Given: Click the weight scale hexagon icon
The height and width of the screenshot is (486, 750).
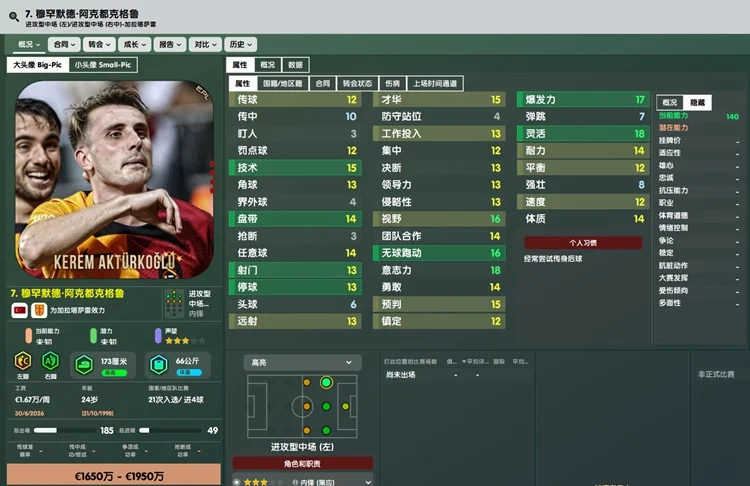Looking at the screenshot, I should [159, 365].
